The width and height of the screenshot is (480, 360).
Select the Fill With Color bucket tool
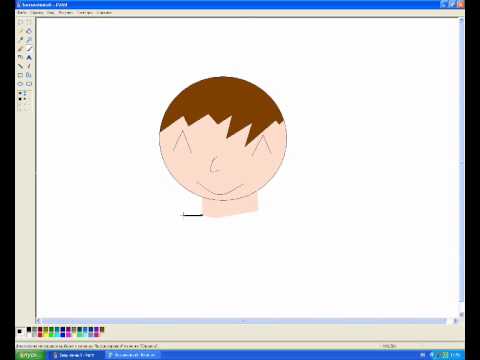pos(29,31)
